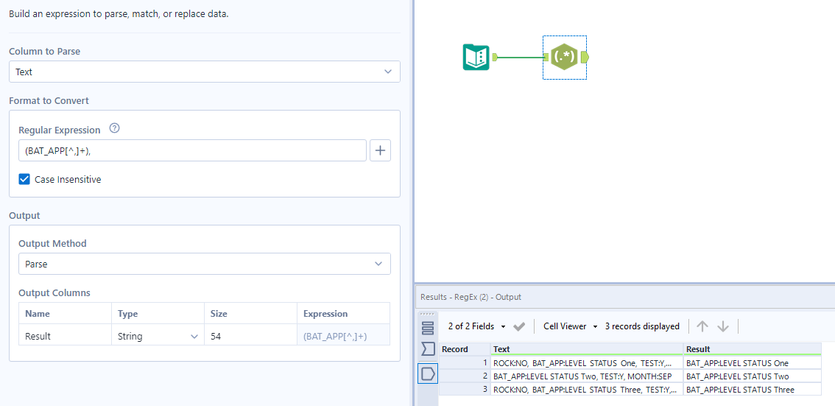Open the 2 of 2 Fields dropdown

click(x=477, y=326)
